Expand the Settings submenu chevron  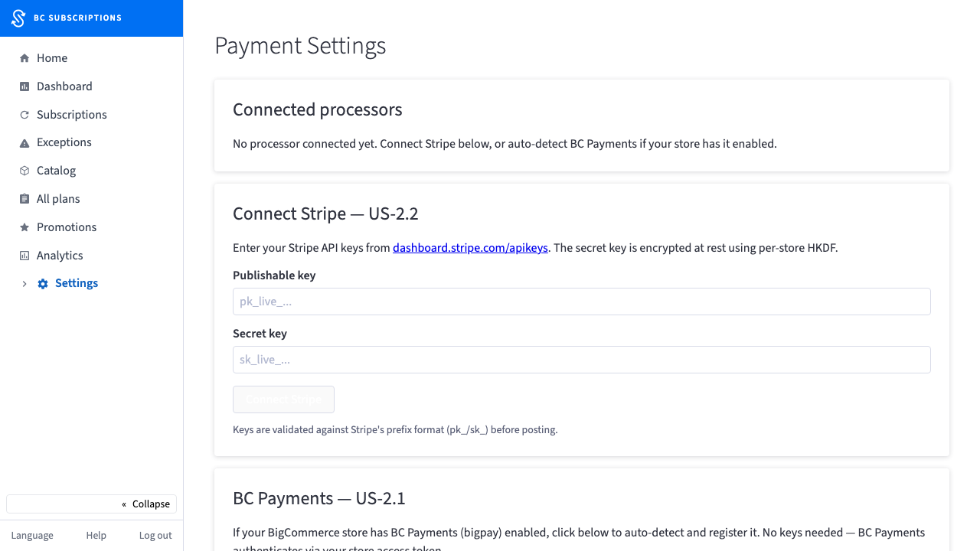click(24, 284)
